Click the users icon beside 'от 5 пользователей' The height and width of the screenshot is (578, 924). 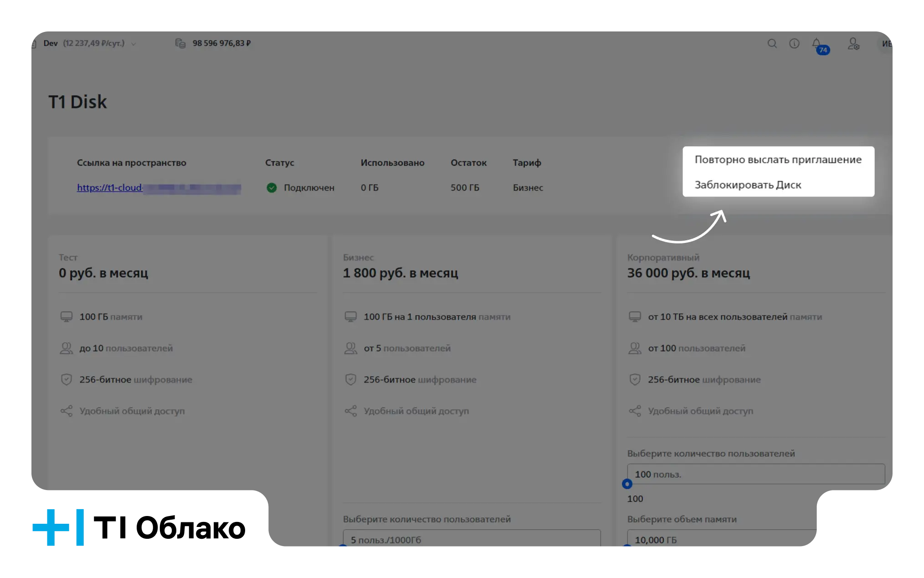coord(351,348)
